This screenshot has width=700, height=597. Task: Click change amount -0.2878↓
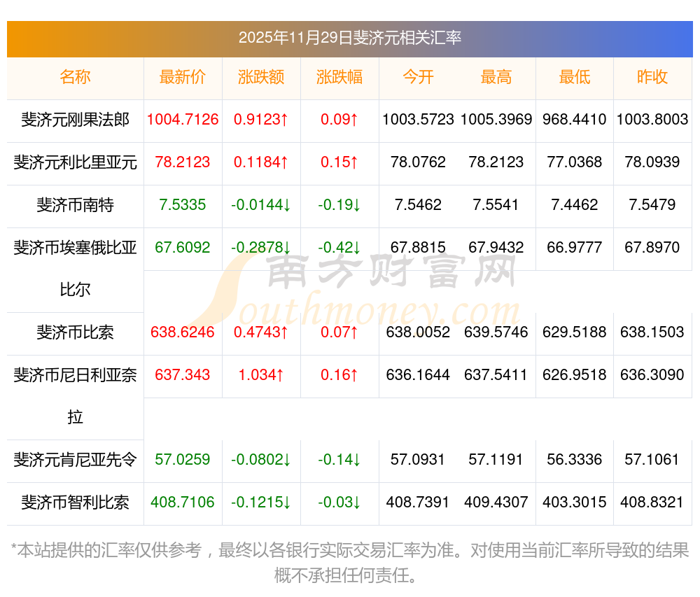(261, 248)
